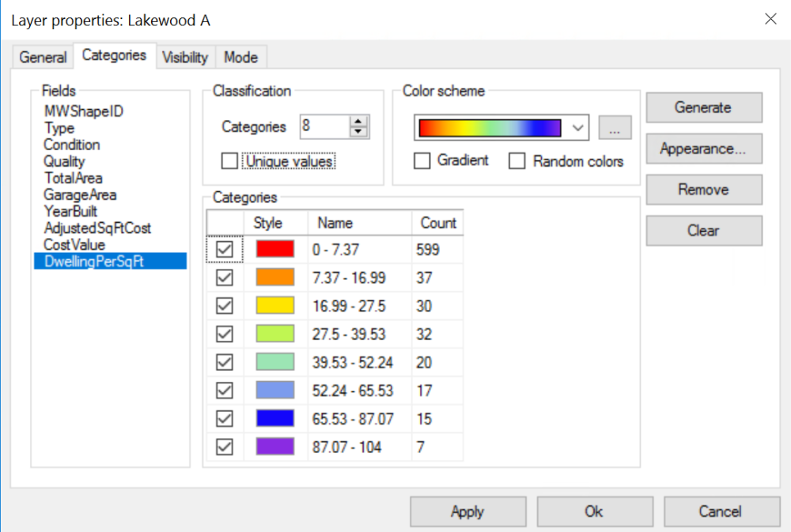
Task: Close the Layer properties dialog
Action: [x=770, y=19]
